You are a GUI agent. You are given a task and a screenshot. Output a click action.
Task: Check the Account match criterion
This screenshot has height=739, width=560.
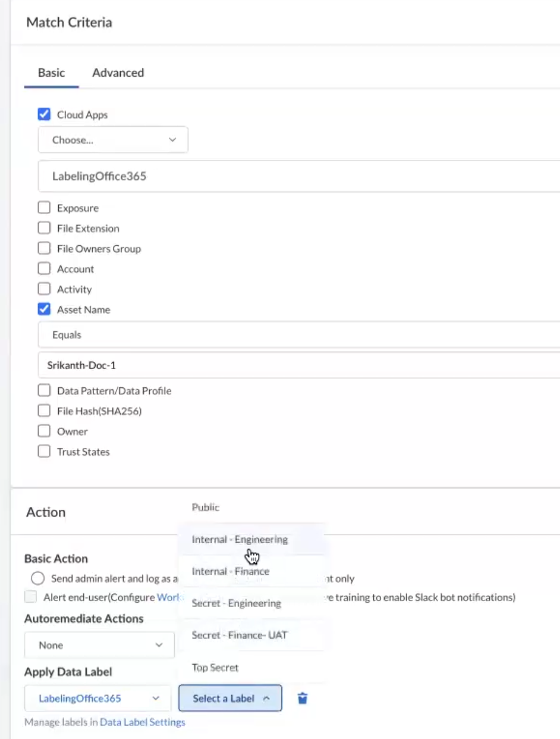click(x=44, y=268)
